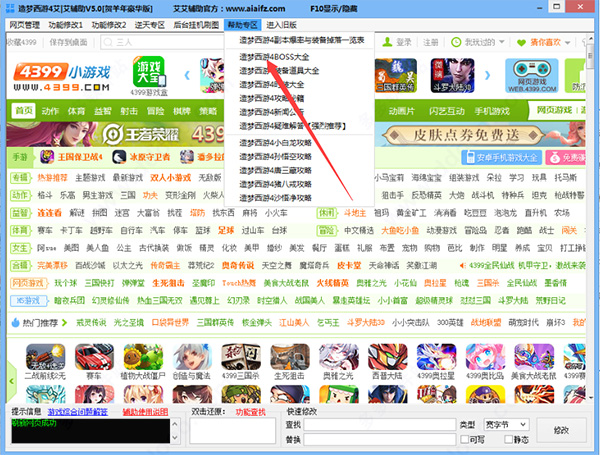Open the 植物大战僵尸 game icon
Screen dimensions: 600x455
[x=143, y=357]
